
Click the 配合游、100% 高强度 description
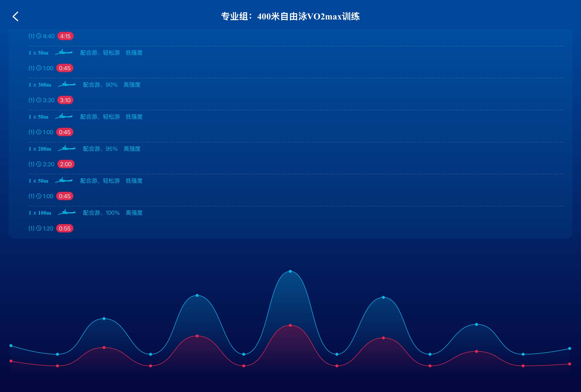coord(113,213)
